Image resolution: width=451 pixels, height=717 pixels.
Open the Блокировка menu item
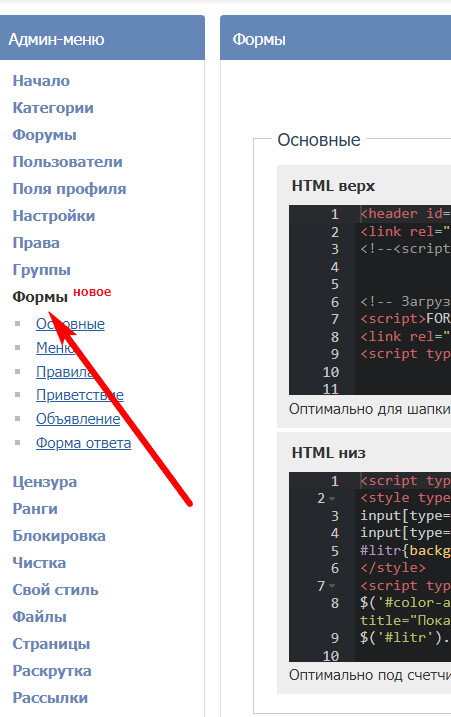tap(59, 536)
